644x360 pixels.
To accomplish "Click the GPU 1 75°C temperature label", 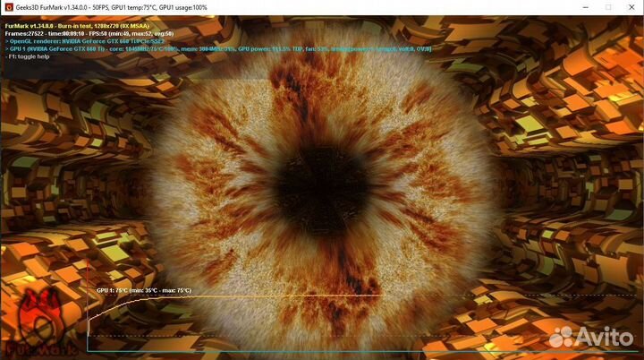I will tap(144, 290).
